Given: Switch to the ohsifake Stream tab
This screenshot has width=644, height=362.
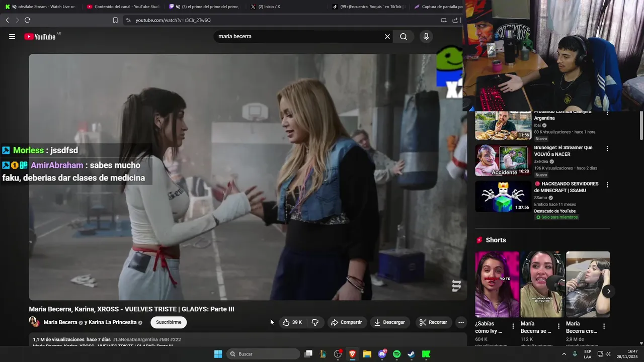Looking at the screenshot, I should pyautogui.click(x=41, y=7).
